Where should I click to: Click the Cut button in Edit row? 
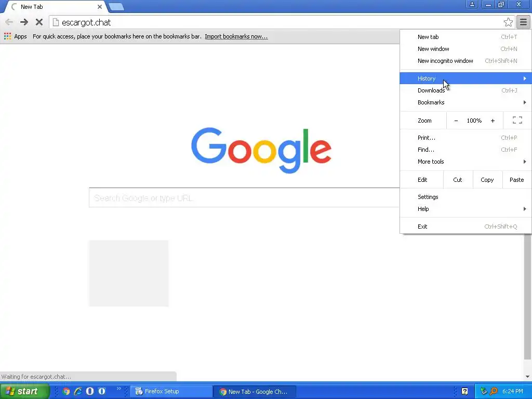(458, 179)
